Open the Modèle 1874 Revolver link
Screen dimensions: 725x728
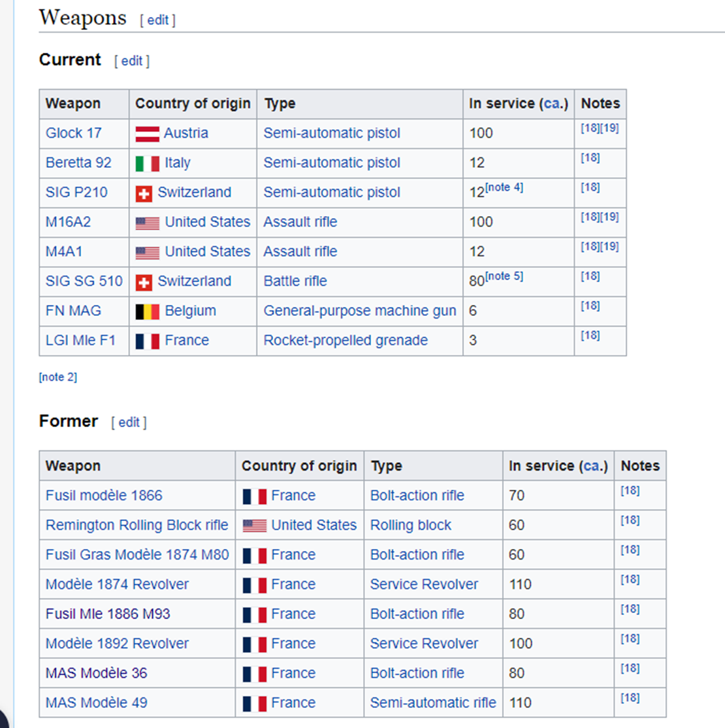[x=117, y=584]
